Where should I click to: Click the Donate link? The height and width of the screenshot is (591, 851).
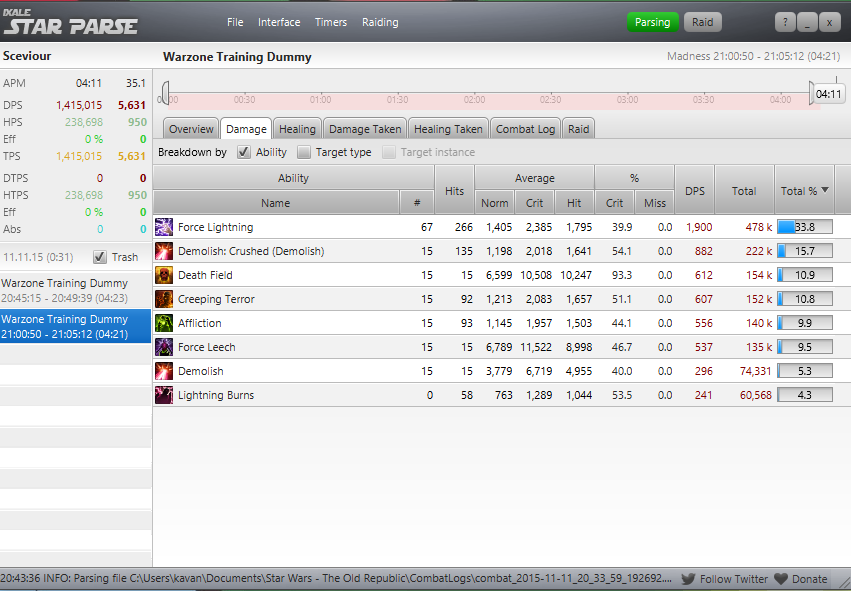point(810,579)
